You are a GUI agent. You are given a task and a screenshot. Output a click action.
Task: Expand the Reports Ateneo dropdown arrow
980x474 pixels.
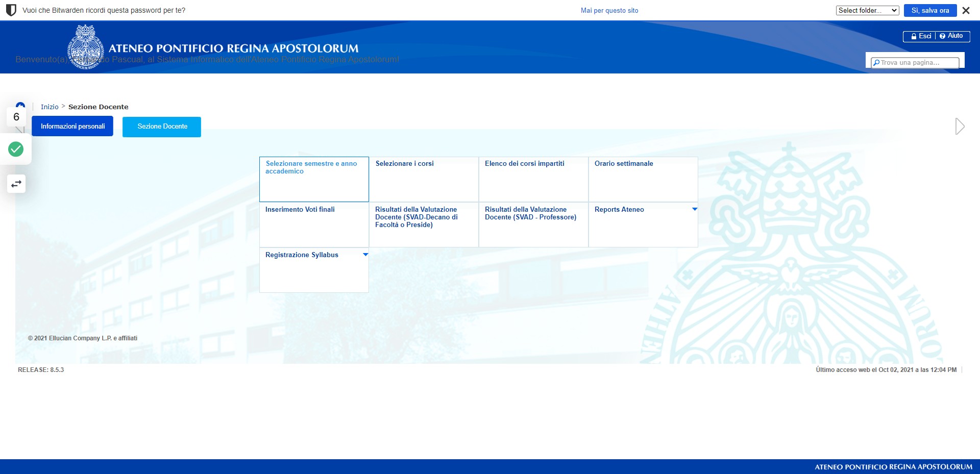[694, 209]
